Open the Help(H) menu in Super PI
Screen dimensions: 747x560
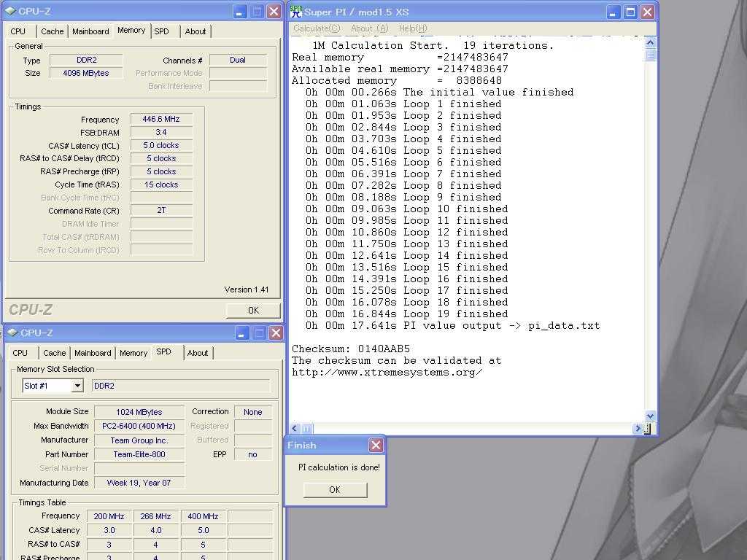(x=413, y=28)
